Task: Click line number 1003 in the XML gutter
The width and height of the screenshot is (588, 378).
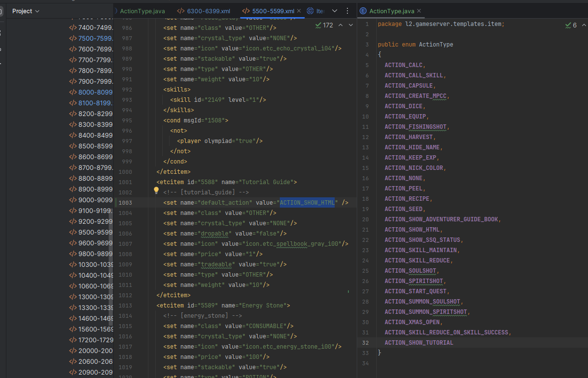Action: (x=125, y=202)
